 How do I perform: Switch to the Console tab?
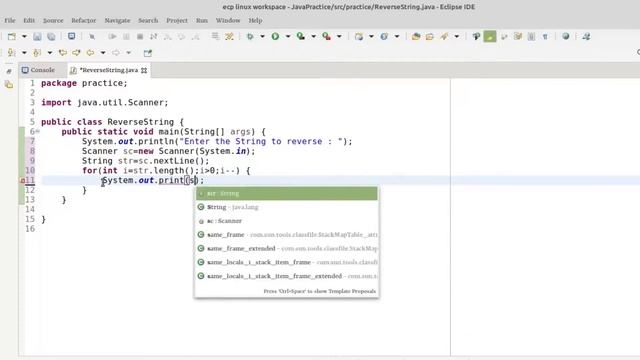(x=42, y=70)
